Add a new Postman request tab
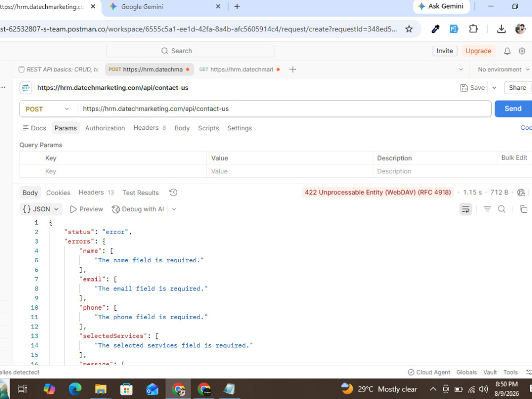The height and width of the screenshot is (399, 532). coord(293,70)
